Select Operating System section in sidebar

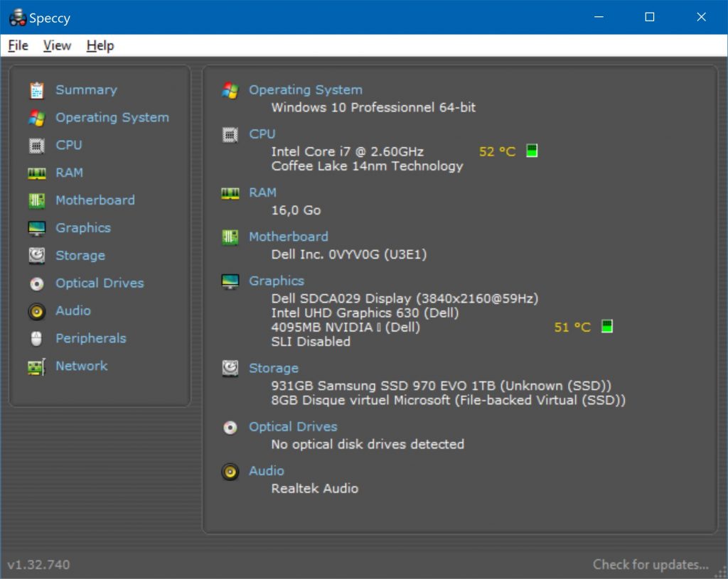point(112,118)
